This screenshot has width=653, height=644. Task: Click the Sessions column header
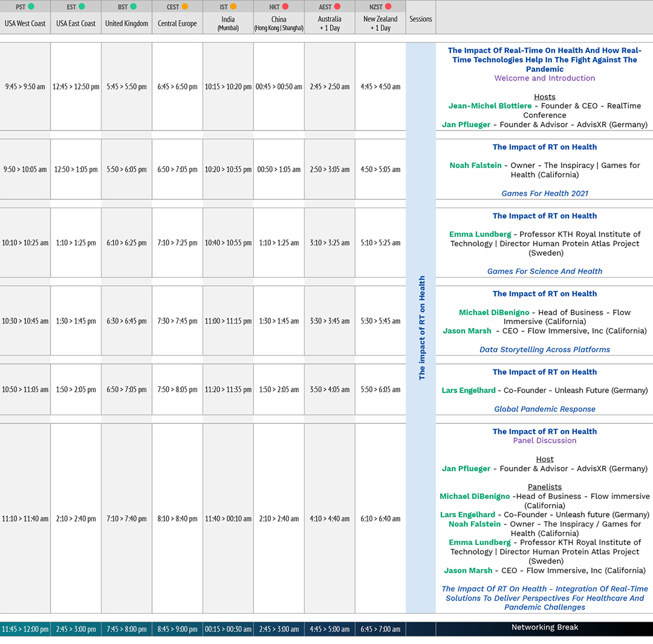tap(421, 19)
